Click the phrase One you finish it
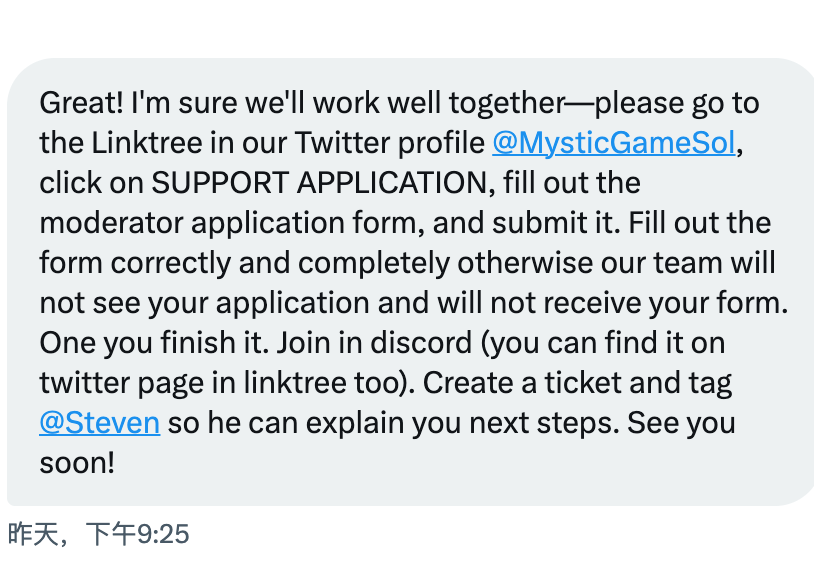 [x=154, y=343]
